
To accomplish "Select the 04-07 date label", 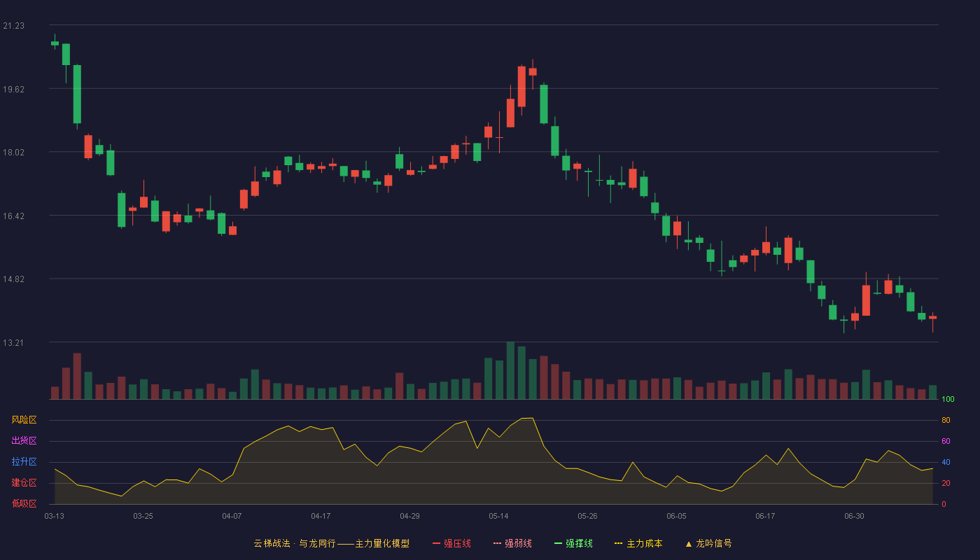I will 232,516.
